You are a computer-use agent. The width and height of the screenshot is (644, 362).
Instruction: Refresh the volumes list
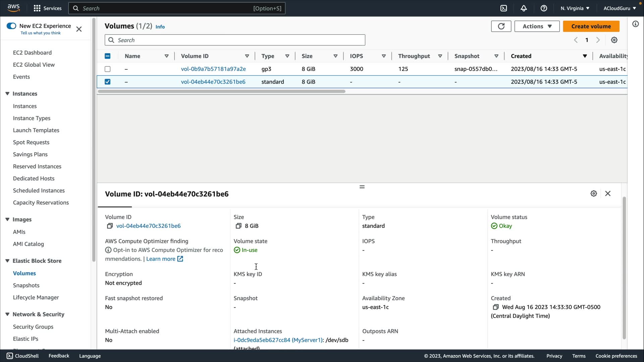(x=501, y=26)
